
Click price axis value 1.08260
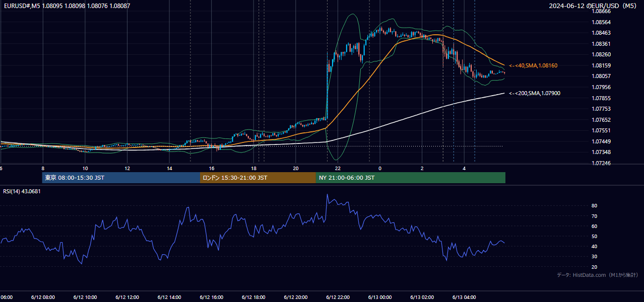[600, 54]
